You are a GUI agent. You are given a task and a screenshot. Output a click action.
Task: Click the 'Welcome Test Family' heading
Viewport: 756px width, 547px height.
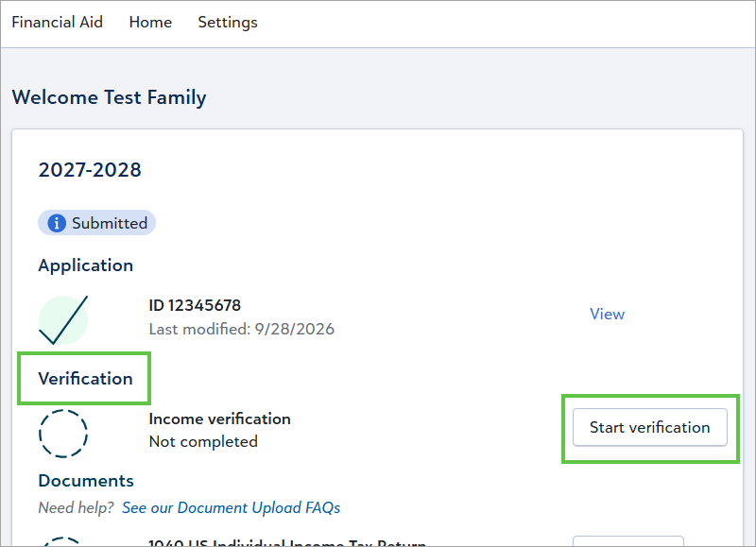(109, 97)
